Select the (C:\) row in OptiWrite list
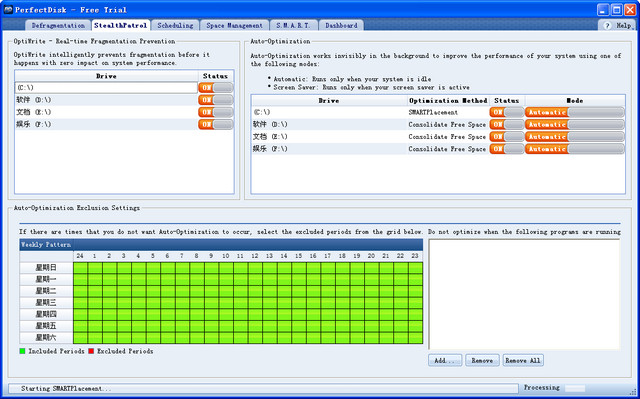Image resolution: width=640 pixels, height=399 pixels. coord(106,88)
